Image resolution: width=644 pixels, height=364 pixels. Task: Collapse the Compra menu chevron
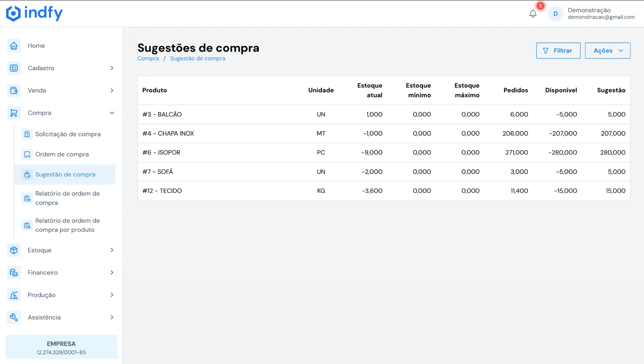112,113
